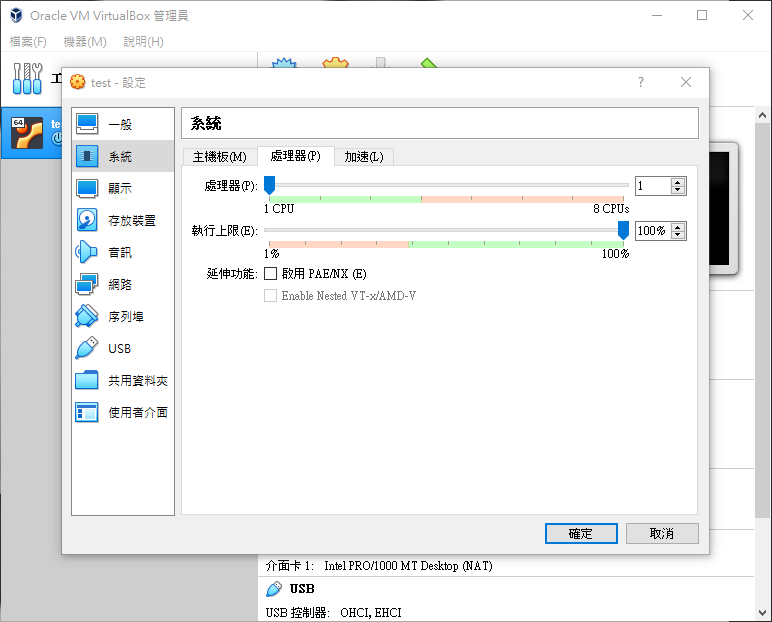Switch to the 處理器(P) tab

point(295,156)
